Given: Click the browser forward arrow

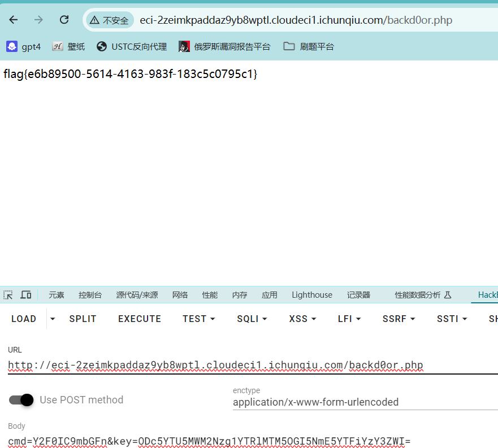Looking at the screenshot, I should click(x=38, y=20).
